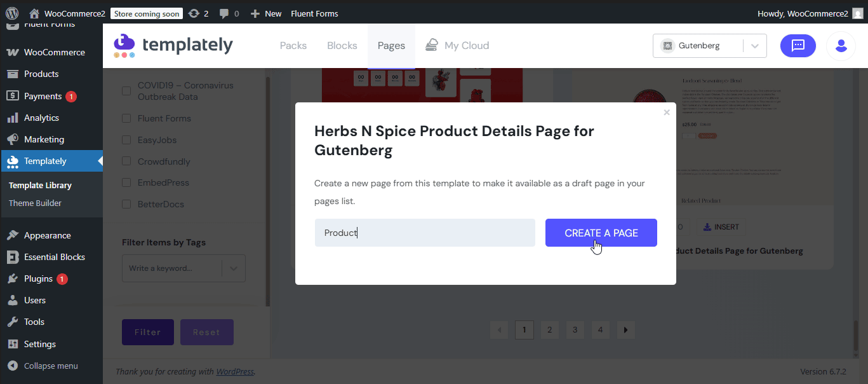Go to pagination page 2
868x384 pixels.
pyautogui.click(x=549, y=330)
